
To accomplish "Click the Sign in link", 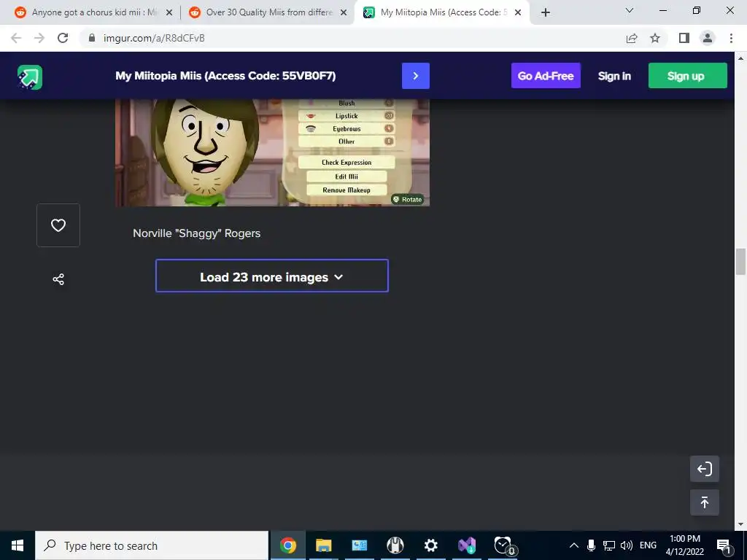I will [x=614, y=76].
